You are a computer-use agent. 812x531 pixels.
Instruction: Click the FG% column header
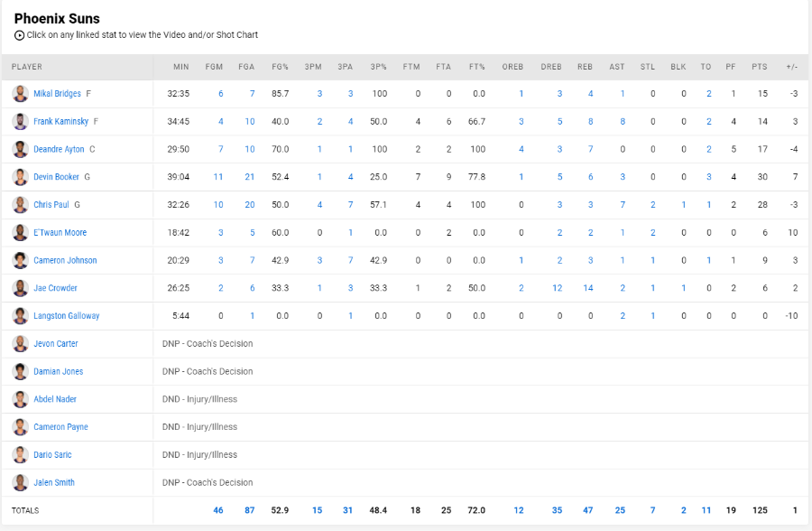(281, 67)
